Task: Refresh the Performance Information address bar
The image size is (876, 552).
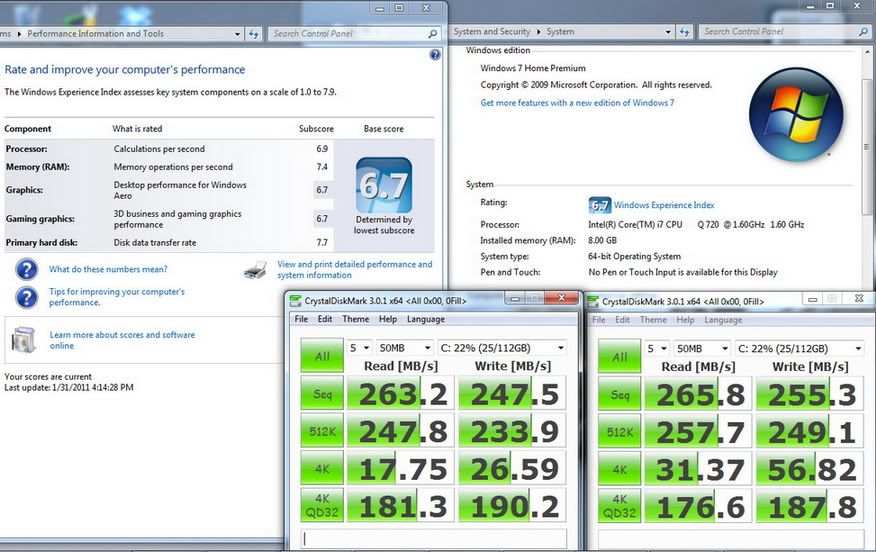Action: click(254, 34)
